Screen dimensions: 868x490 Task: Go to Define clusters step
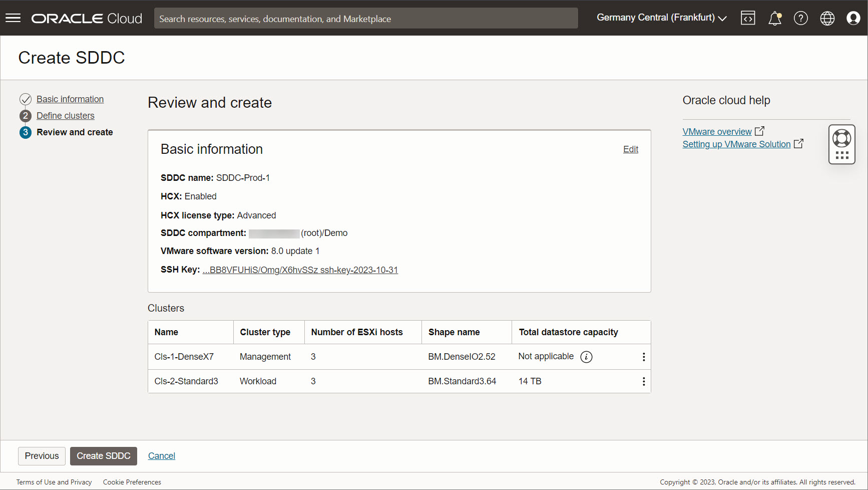tap(66, 116)
